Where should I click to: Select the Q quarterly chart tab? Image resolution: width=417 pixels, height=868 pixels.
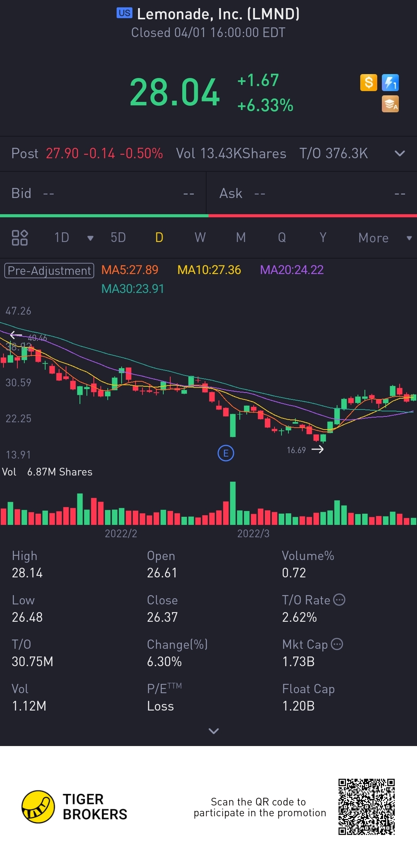point(282,237)
